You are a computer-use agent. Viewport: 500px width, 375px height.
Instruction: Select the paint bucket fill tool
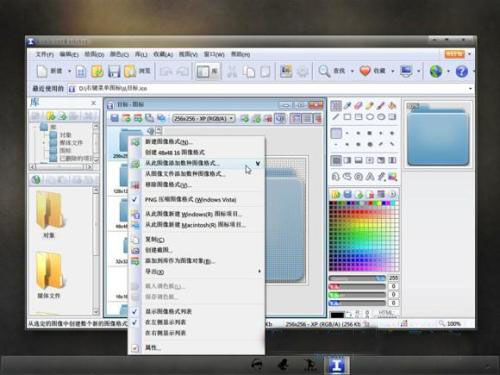pyautogui.click(x=392, y=106)
